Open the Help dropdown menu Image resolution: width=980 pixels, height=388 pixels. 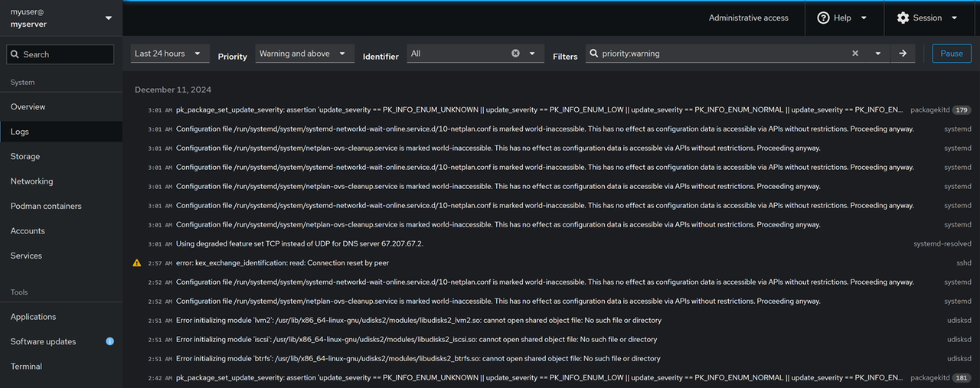(844, 18)
